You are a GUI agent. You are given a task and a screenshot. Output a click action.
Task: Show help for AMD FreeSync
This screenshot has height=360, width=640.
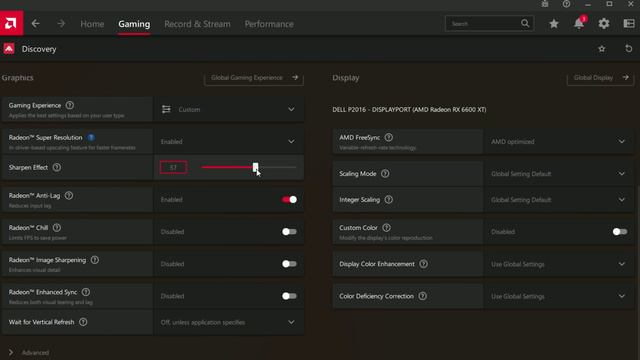coord(389,138)
